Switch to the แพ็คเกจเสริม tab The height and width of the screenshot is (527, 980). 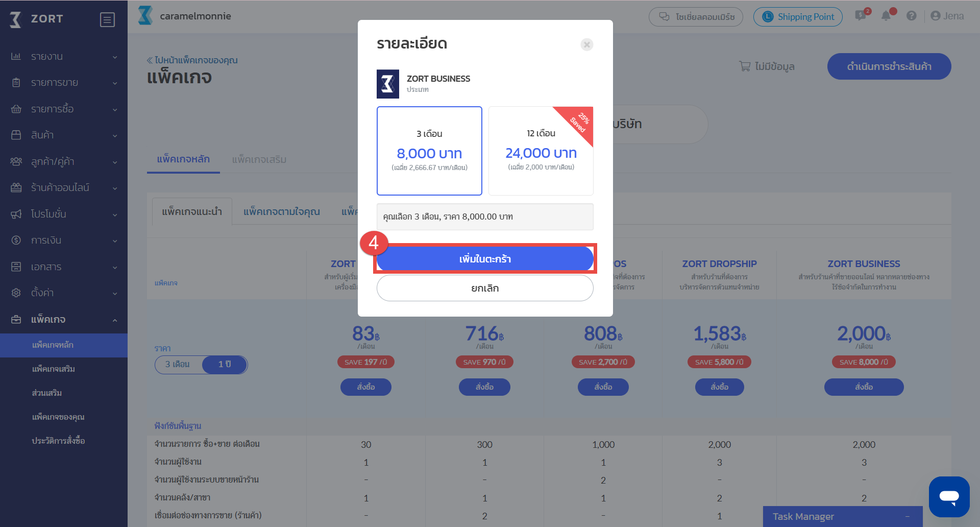click(259, 159)
